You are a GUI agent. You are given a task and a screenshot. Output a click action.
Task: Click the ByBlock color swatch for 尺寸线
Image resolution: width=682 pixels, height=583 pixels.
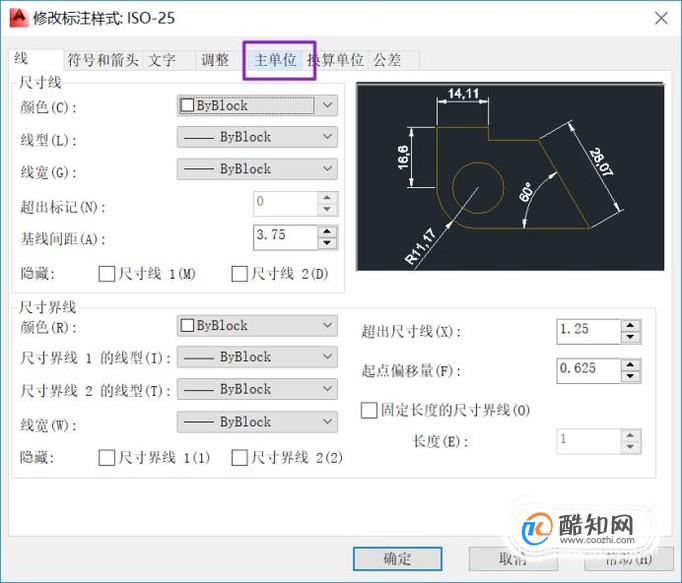pyautogui.click(x=187, y=105)
